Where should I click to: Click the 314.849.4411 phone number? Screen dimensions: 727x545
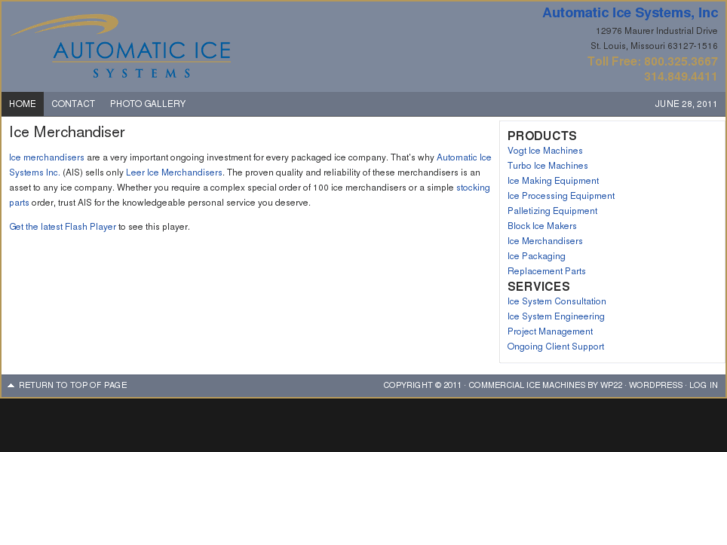pos(681,77)
